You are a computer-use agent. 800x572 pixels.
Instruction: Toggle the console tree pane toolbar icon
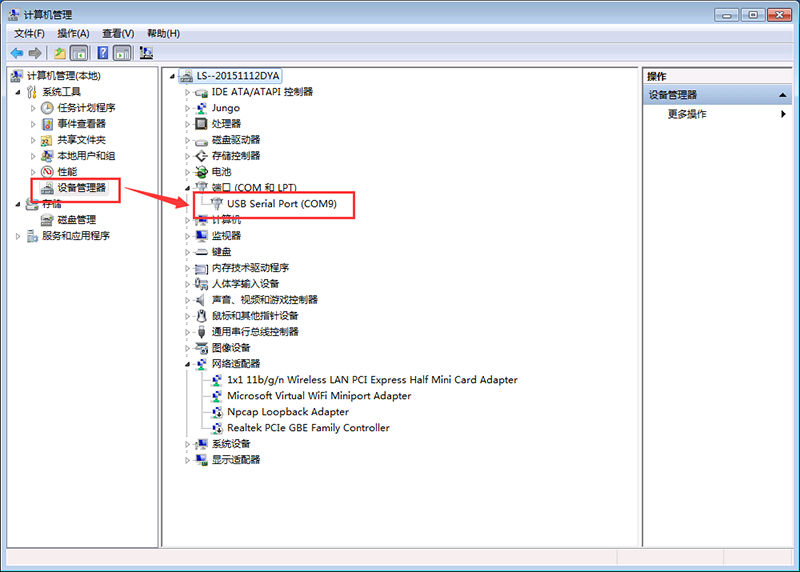[x=79, y=53]
